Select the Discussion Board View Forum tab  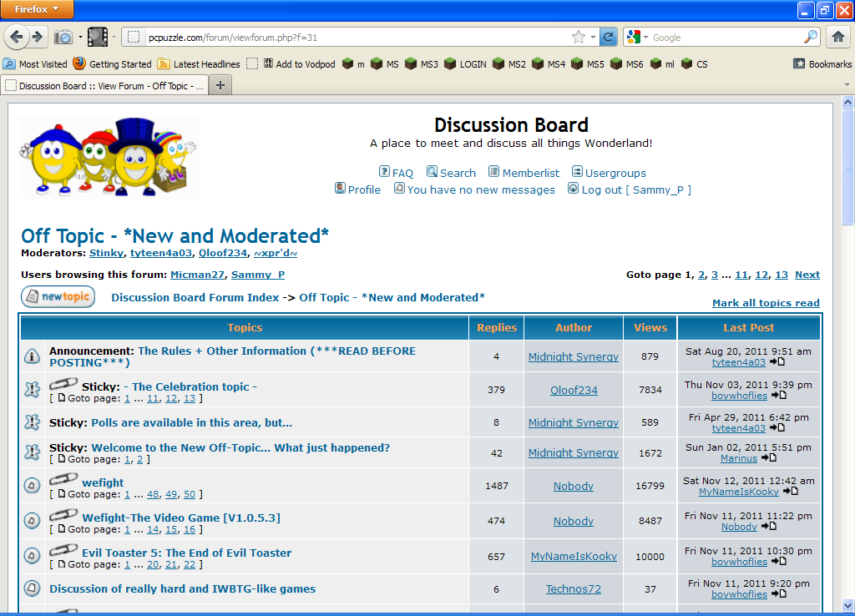104,85
